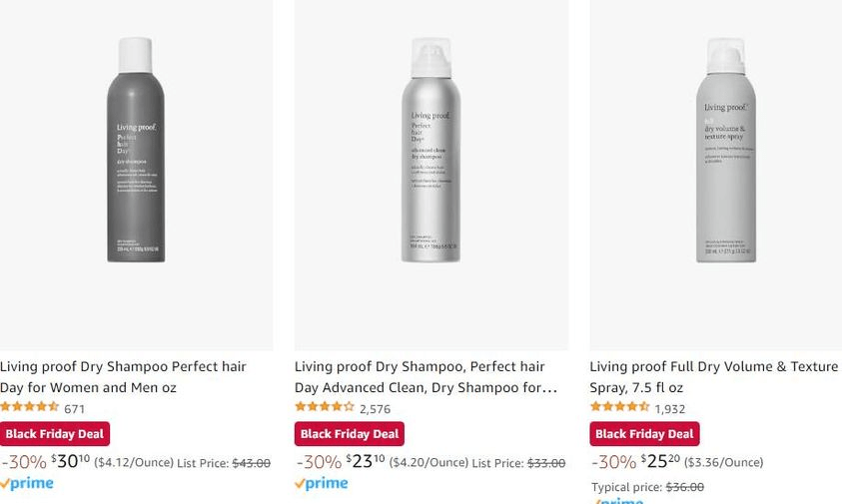Click the silver Advanced Clean dry shampoo image
The image size is (842, 504).
click(x=430, y=150)
